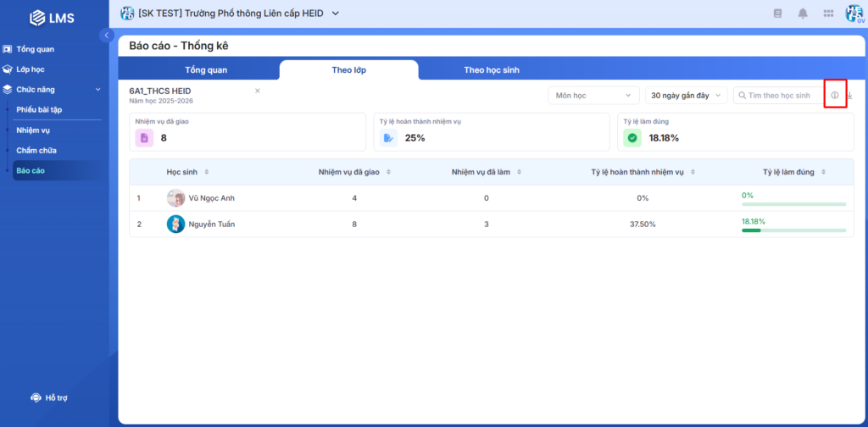
Task: Open the apps grid menu
Action: click(828, 14)
